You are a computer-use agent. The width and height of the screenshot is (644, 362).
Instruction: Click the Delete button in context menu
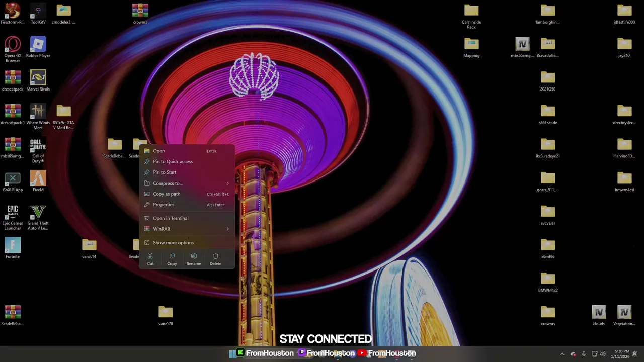[215, 259]
